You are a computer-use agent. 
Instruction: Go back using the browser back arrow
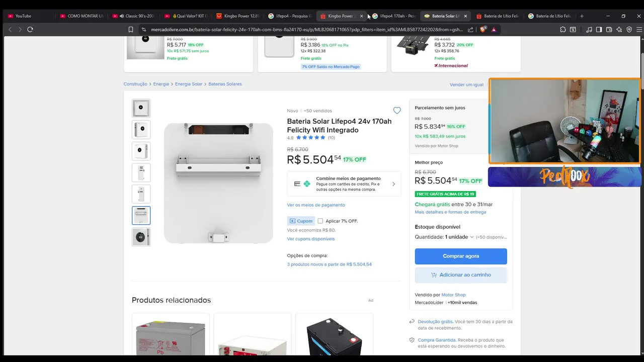[x=10, y=30]
